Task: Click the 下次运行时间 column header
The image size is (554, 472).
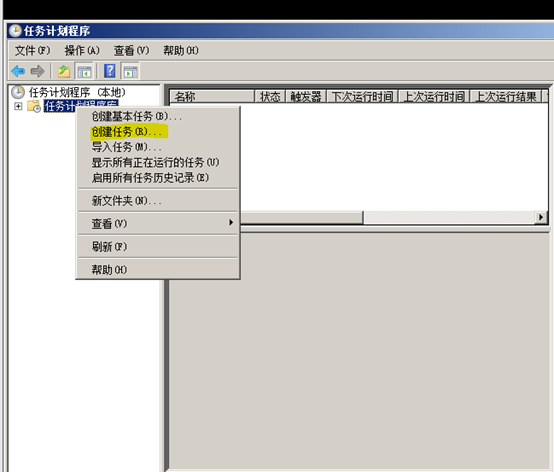Action: [363, 96]
